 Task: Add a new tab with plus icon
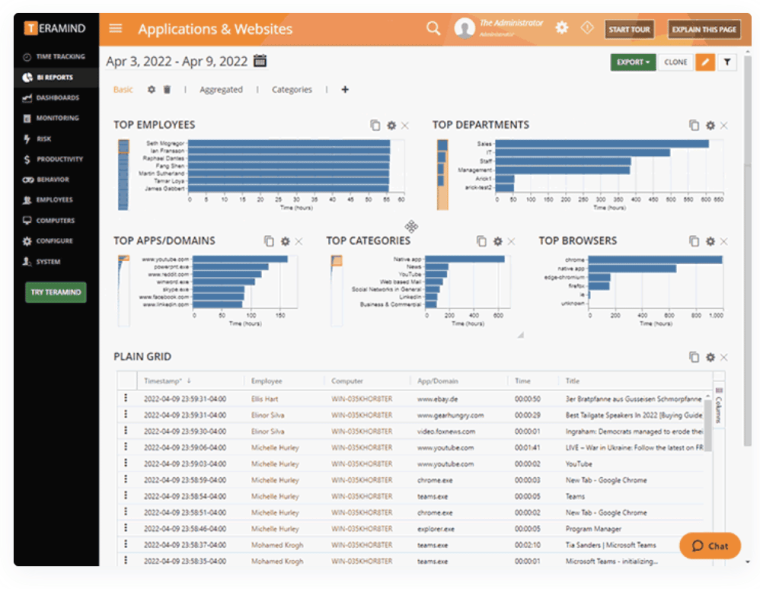coord(345,89)
